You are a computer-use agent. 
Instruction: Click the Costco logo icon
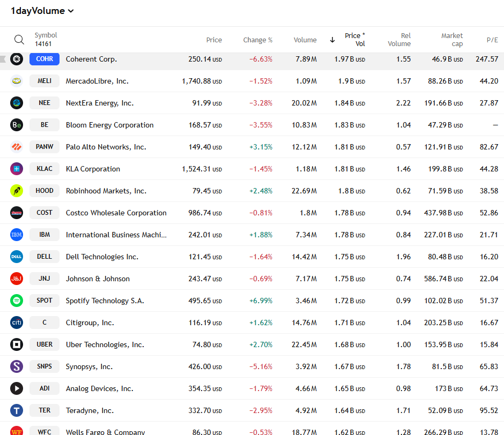17,213
